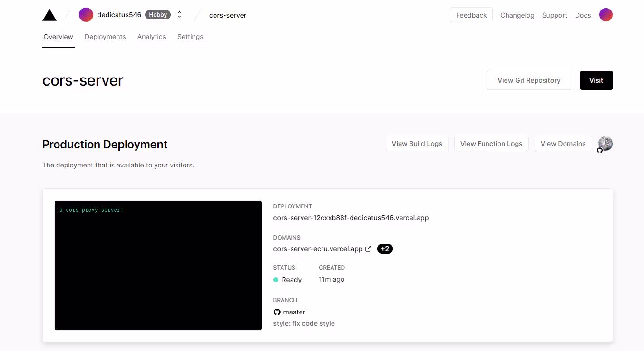Click the '11m ago' created time
The width and height of the screenshot is (644, 351).
(332, 279)
